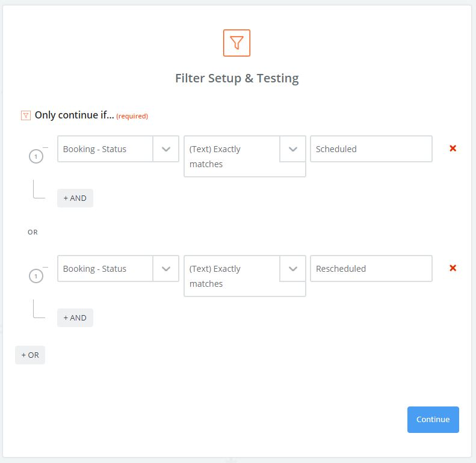Select the Booking - Status field in first rule
This screenshot has width=476, height=463.
(105, 149)
